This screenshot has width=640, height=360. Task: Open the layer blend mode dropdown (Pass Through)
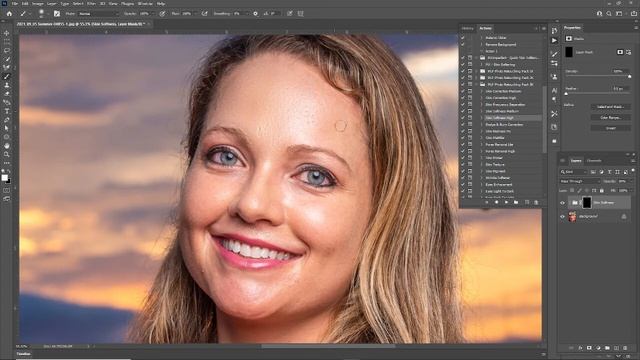tap(580, 181)
